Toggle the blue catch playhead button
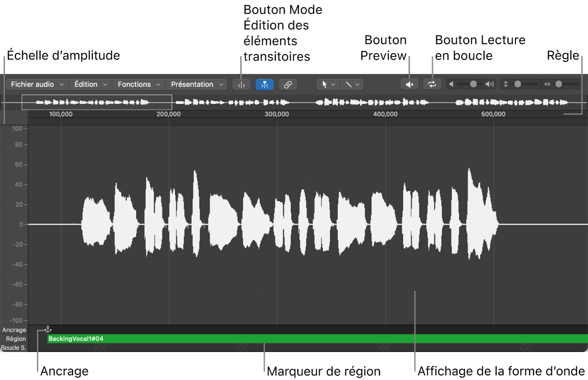Viewport: 588px width, 380px height. click(264, 84)
